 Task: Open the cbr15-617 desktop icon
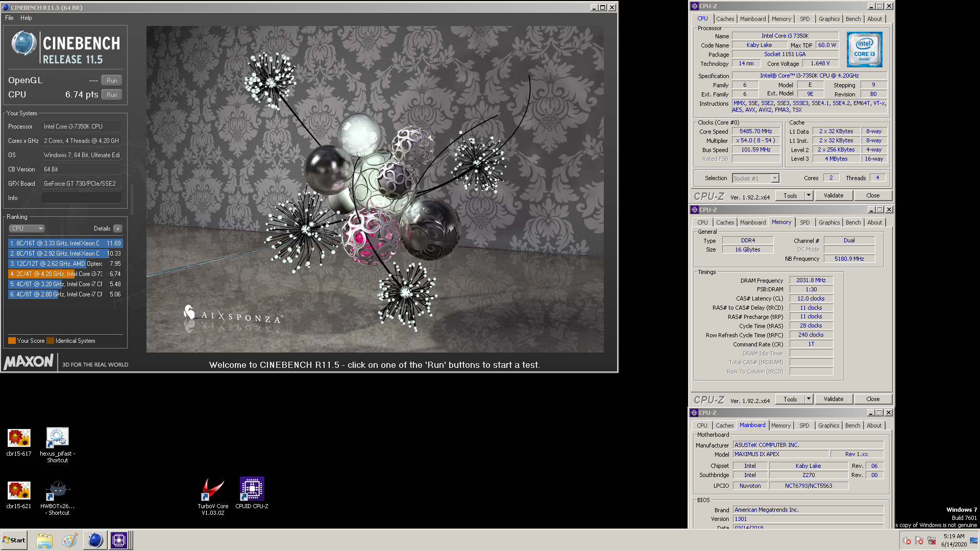click(x=19, y=438)
